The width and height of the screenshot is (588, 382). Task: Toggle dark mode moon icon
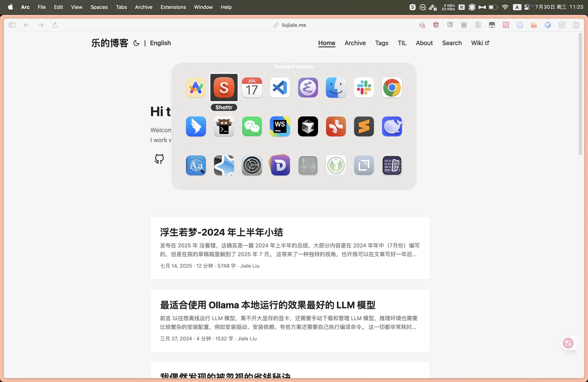point(137,43)
